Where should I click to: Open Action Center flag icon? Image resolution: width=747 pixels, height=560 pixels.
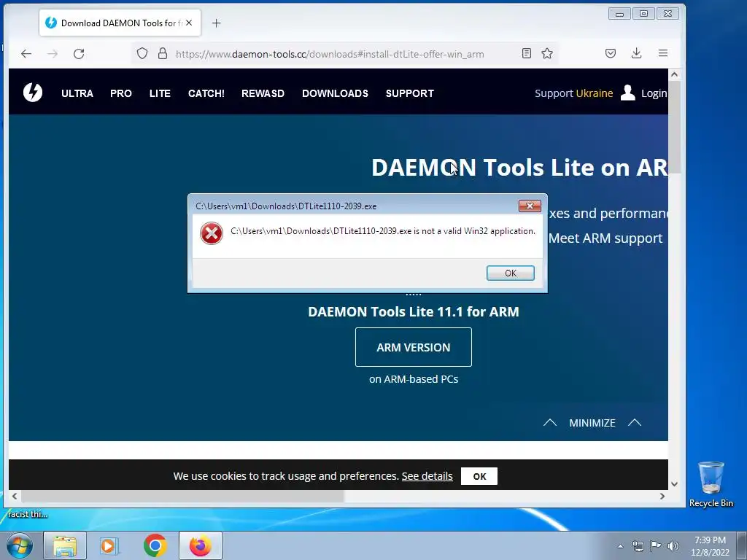tap(656, 546)
